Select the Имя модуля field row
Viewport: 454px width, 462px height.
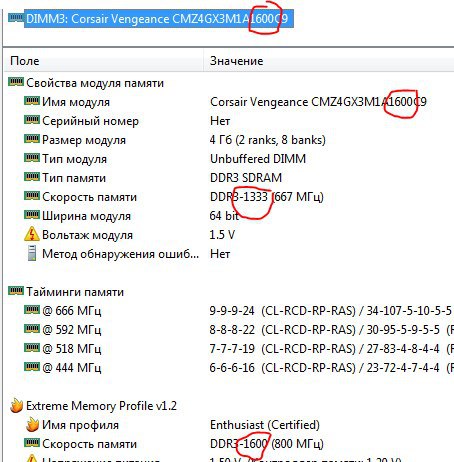tap(76, 102)
